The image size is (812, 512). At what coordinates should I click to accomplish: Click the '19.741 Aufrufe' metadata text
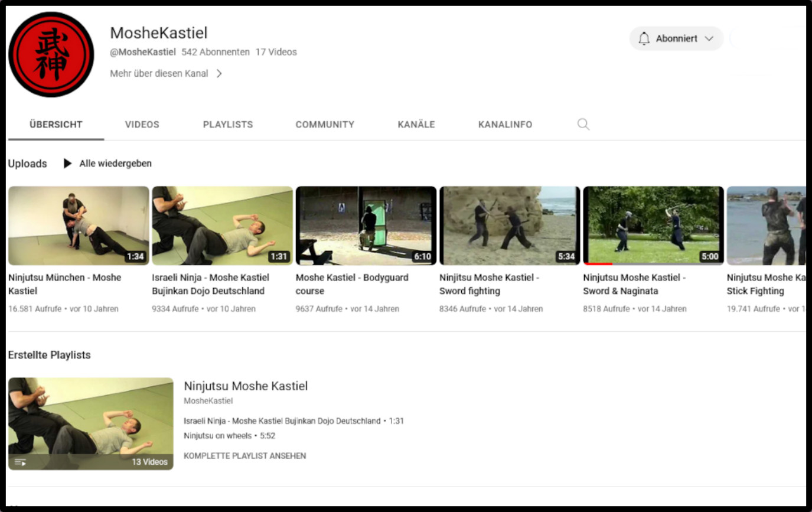click(x=754, y=309)
